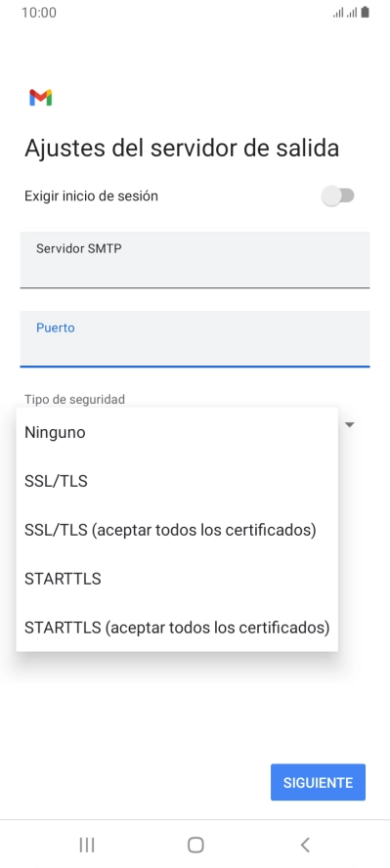
Task: Select STARTTLS (aceptar todos los certificados)
Action: click(x=177, y=628)
